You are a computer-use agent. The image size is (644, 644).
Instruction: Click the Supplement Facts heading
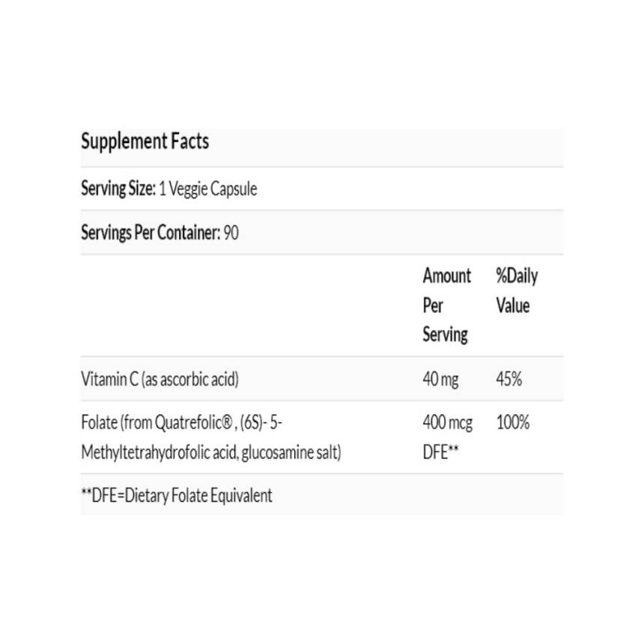(x=145, y=141)
